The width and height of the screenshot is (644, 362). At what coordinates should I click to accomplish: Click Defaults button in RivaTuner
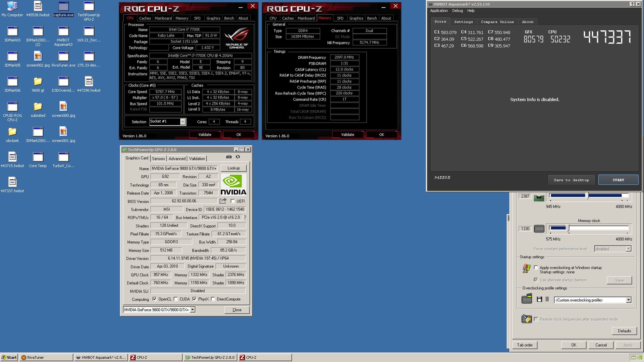tap(624, 331)
